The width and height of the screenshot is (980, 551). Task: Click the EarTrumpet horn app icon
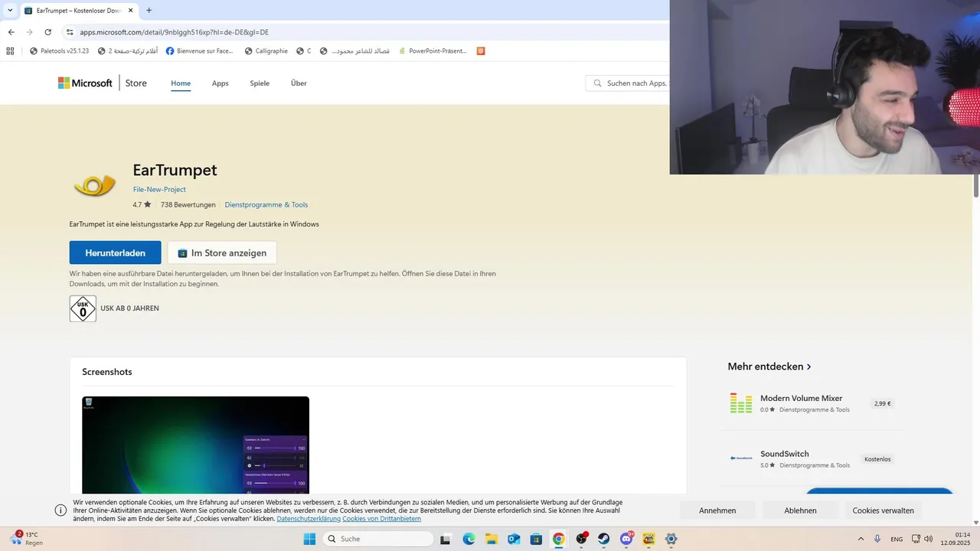coord(94,185)
